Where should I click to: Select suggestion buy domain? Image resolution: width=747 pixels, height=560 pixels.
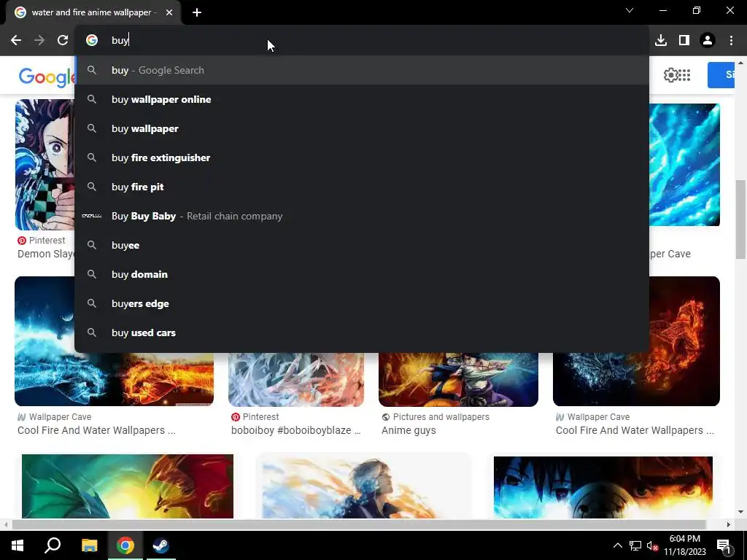tap(362, 274)
